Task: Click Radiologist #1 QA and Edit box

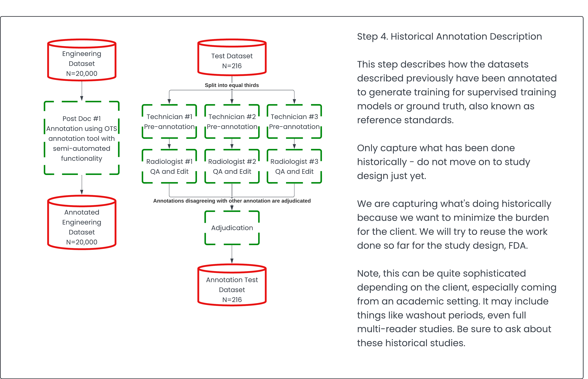Action: 169,166
